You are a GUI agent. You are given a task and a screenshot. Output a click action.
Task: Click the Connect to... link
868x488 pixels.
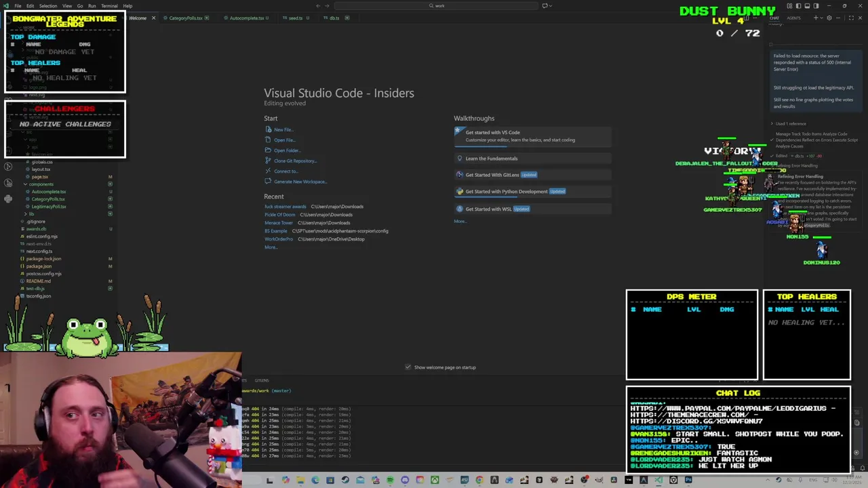286,171
